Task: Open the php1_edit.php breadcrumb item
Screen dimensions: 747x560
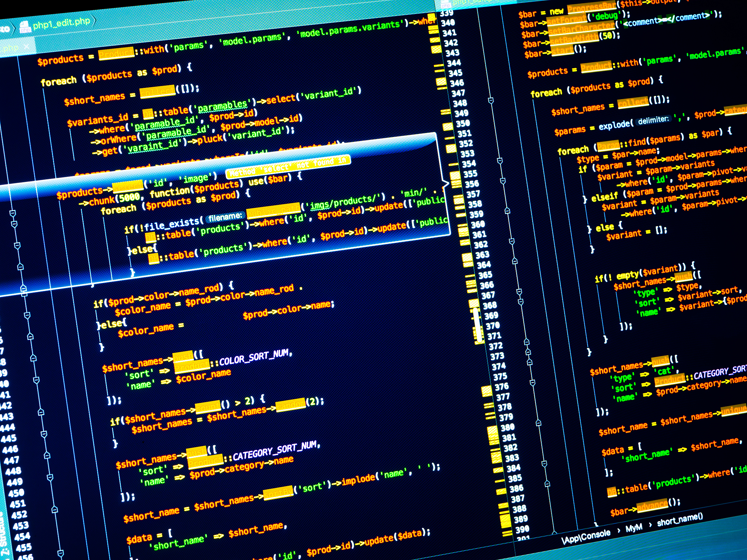Action: point(61,23)
